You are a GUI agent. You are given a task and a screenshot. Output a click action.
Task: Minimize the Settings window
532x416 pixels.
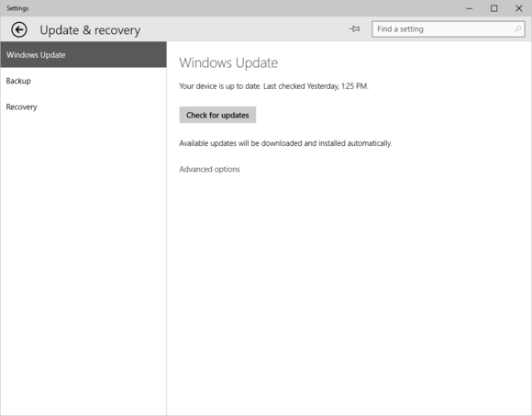[470, 8]
